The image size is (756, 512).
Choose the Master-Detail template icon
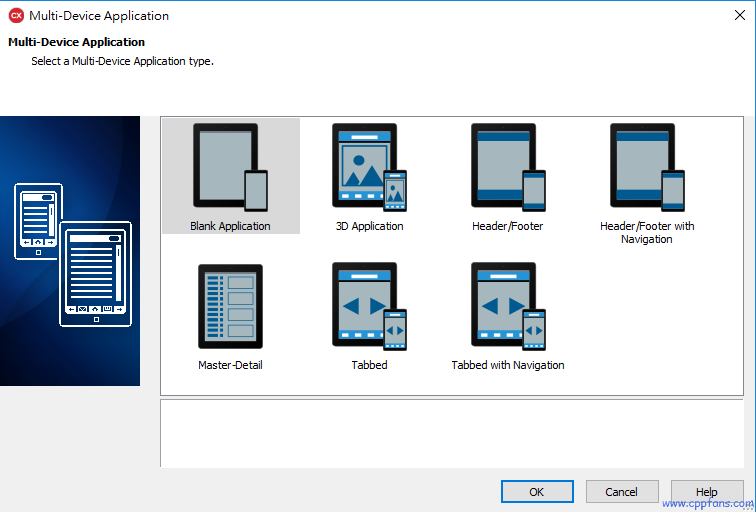(x=230, y=306)
